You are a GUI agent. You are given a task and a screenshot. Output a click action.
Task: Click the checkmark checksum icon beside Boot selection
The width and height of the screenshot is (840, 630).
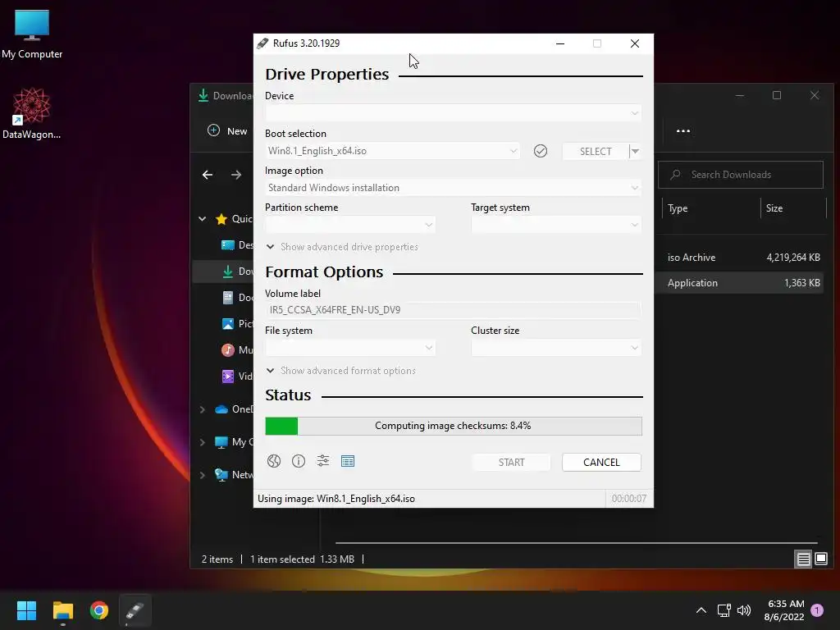coord(541,151)
